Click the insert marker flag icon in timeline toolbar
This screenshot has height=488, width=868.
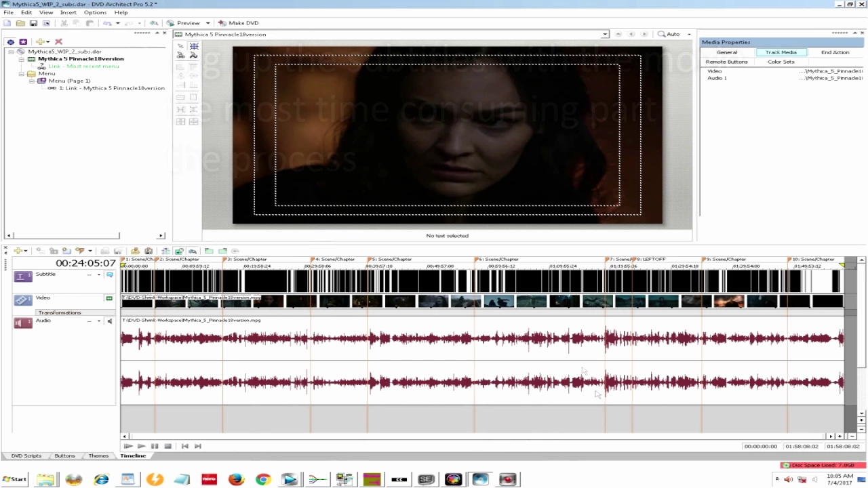click(80, 251)
